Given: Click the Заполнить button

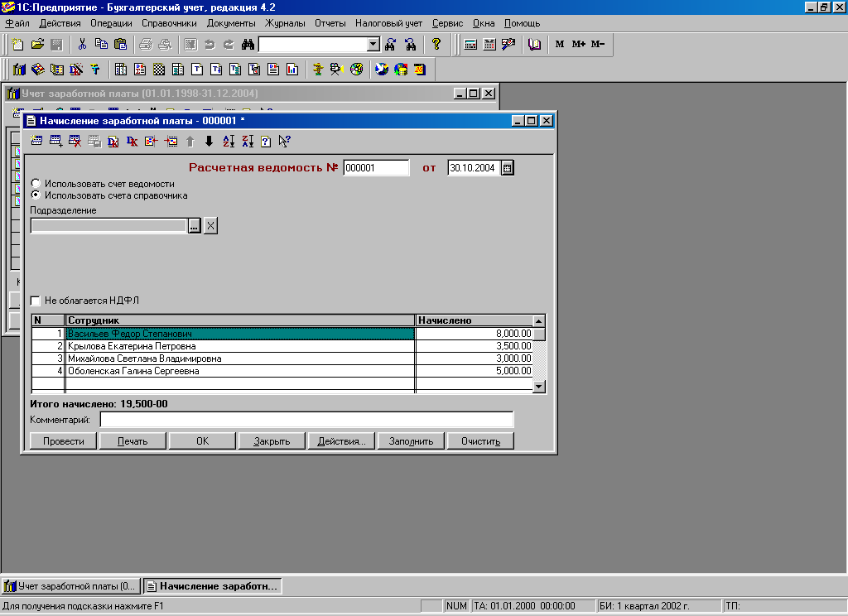Looking at the screenshot, I should pos(411,440).
